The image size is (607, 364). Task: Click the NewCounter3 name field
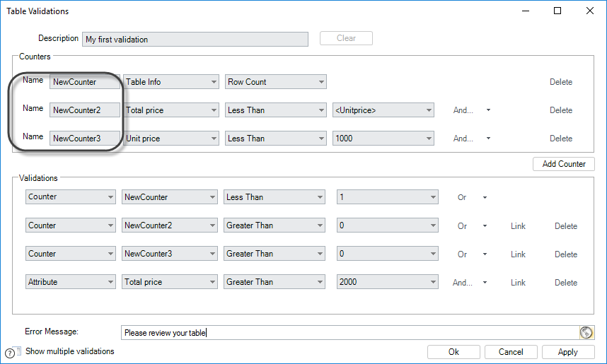(85, 138)
